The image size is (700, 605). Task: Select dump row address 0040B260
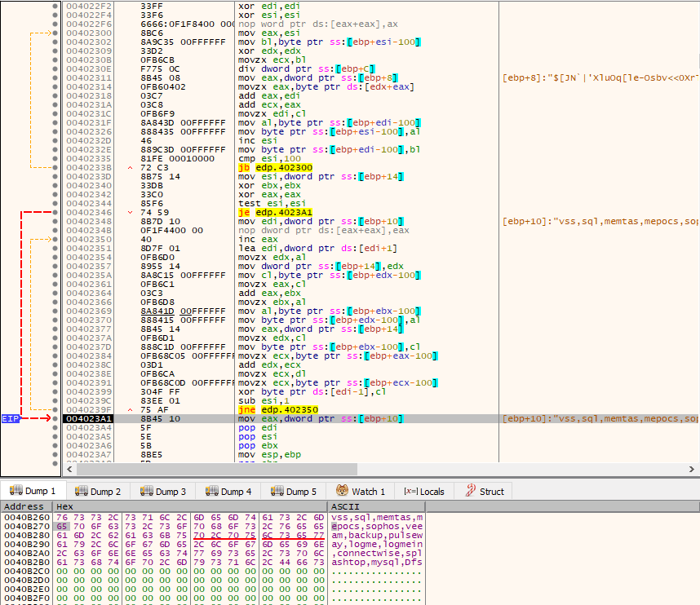point(27,517)
